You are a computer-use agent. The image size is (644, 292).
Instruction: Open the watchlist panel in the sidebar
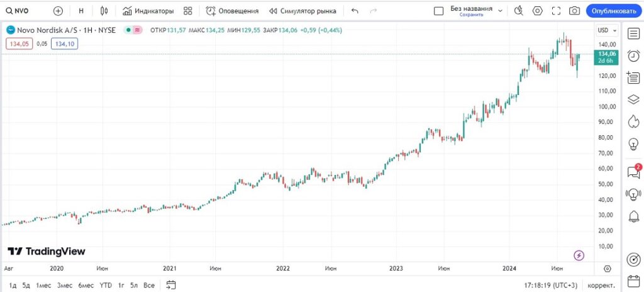(x=634, y=33)
